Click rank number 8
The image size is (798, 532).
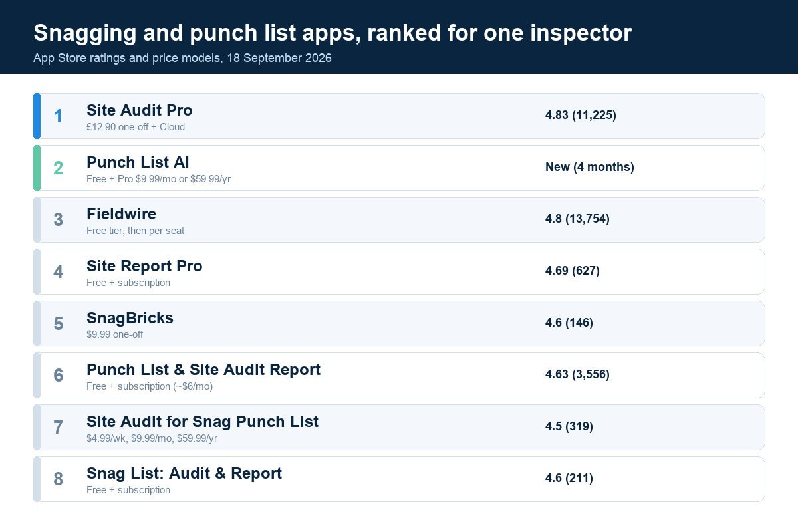tap(58, 479)
